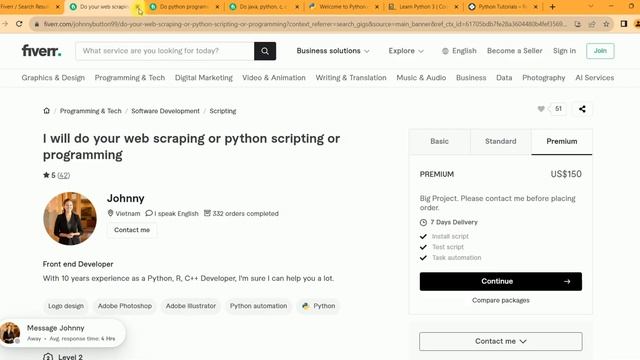Screen dimensions: 640x360
Task: Click the Adobe Illustrator skill tag
Action: coord(191,306)
